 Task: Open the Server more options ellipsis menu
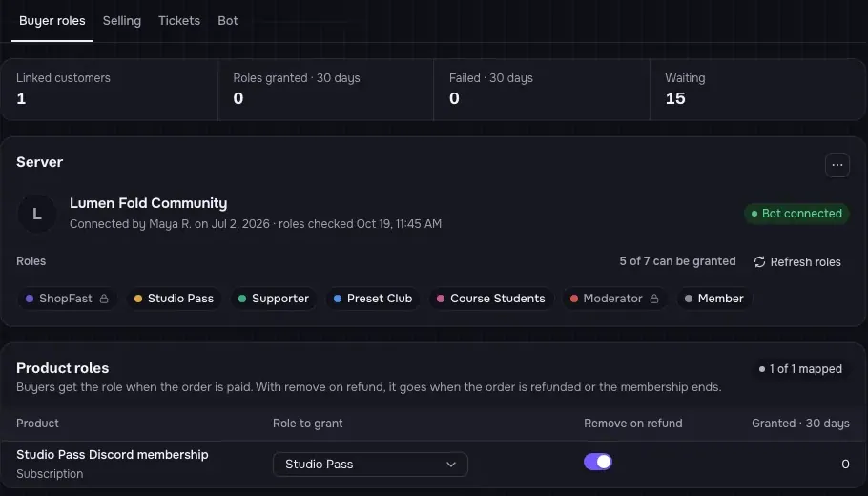coord(837,165)
